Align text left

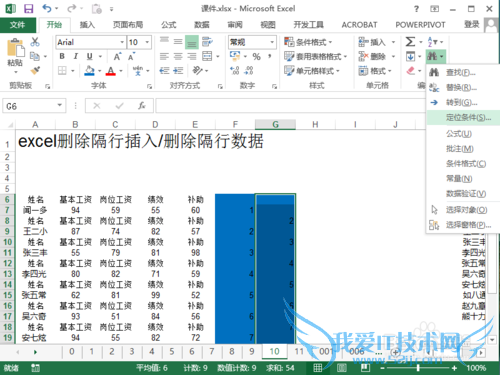coord(164,56)
